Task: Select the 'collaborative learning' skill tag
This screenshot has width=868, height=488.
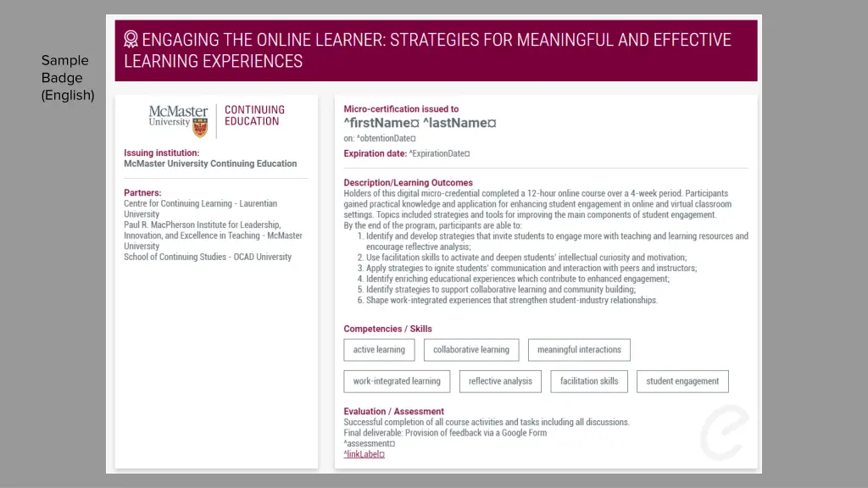Action: pyautogui.click(x=470, y=350)
